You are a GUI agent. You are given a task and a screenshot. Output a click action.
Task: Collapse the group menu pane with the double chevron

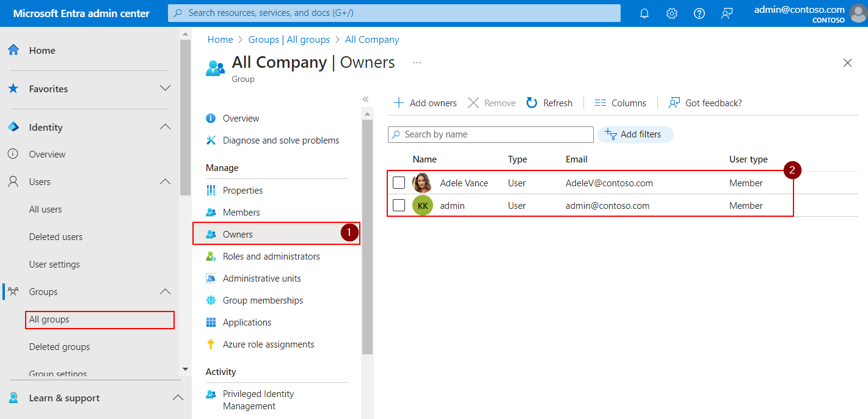366,98
